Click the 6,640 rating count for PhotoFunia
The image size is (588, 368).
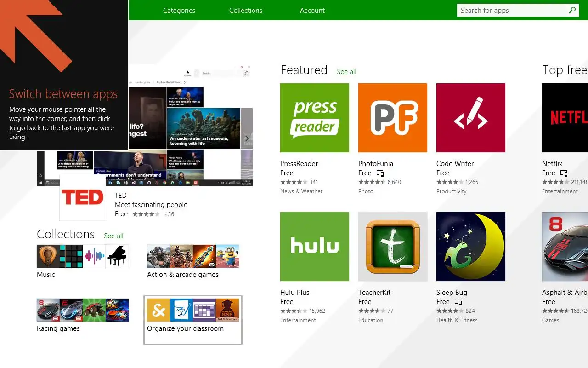pos(394,182)
